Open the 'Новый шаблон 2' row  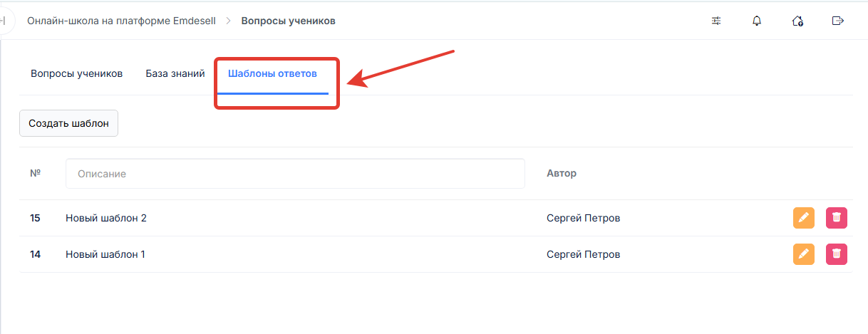tap(106, 218)
